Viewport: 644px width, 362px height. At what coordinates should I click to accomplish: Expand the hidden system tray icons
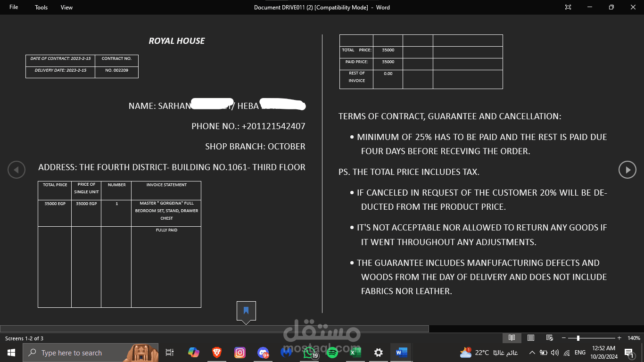tap(532, 353)
